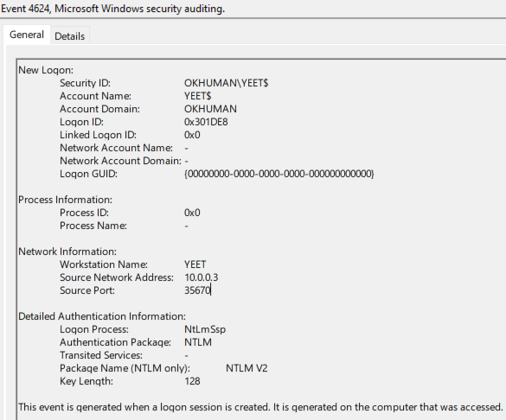The image size is (506, 420).
Task: Click the Source Port value 35670
Action: [197, 290]
